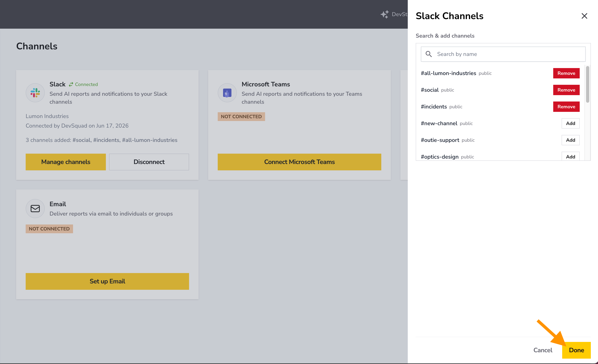Add the #optics-design channel
The width and height of the screenshot is (598, 364).
[x=570, y=156]
